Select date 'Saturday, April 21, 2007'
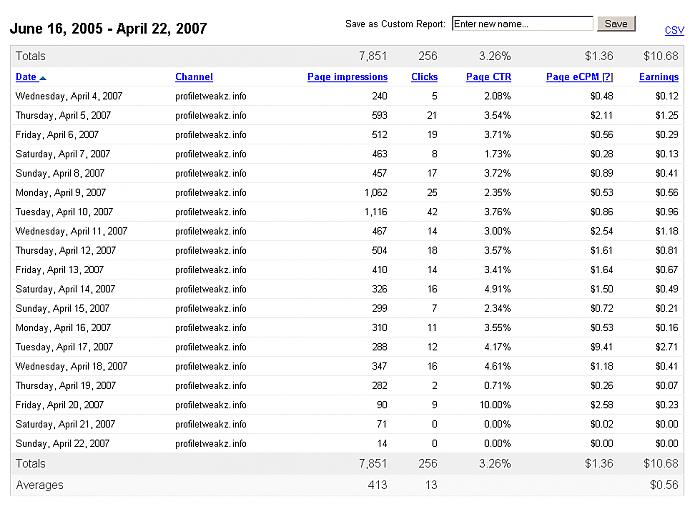 click(65, 424)
